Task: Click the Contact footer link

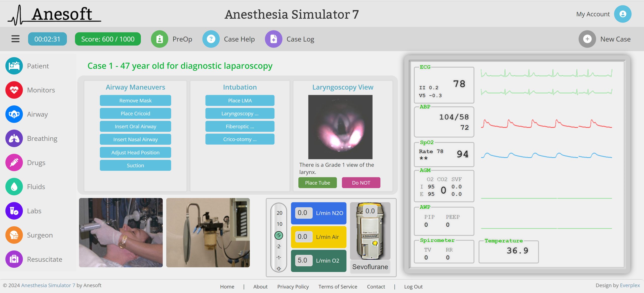Action: tap(376, 286)
